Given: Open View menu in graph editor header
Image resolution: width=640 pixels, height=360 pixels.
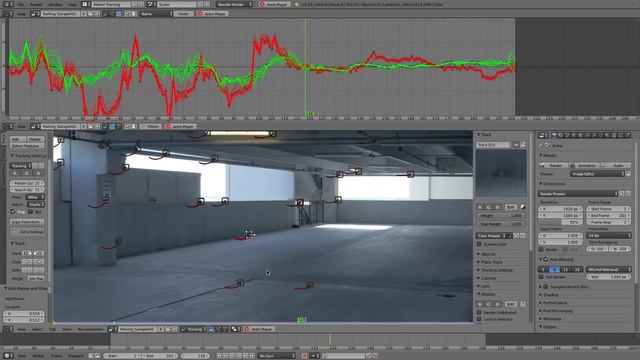Looking at the screenshot, I should click(21, 13).
